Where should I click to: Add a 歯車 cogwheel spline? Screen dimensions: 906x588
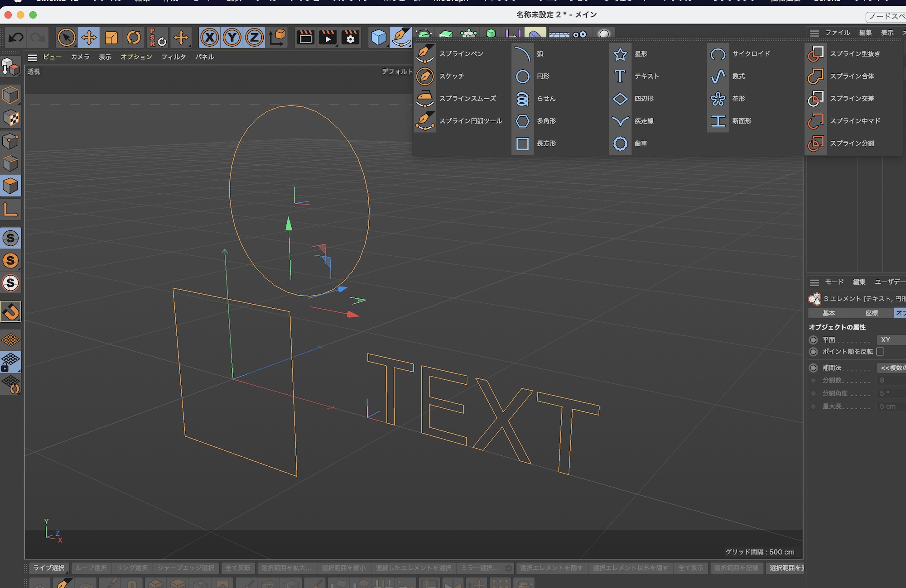[620, 143]
